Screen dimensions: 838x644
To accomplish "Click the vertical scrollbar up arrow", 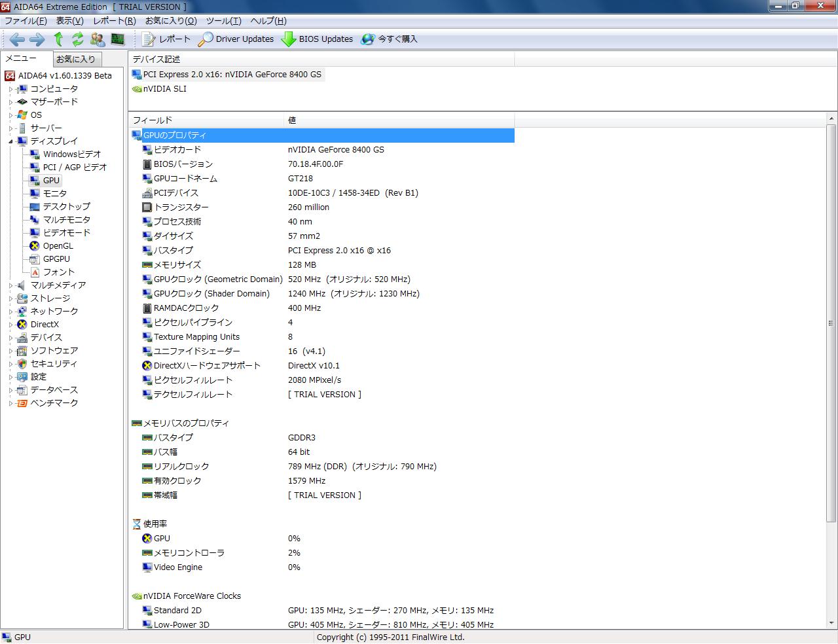I will [831, 118].
